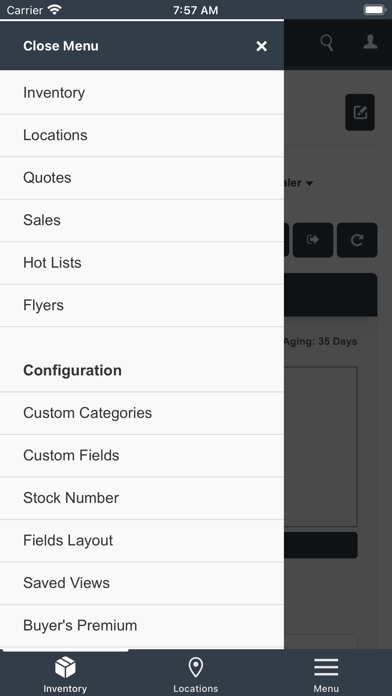The height and width of the screenshot is (696, 392).
Task: Open Custom Categories configuration
Action: [142, 413]
